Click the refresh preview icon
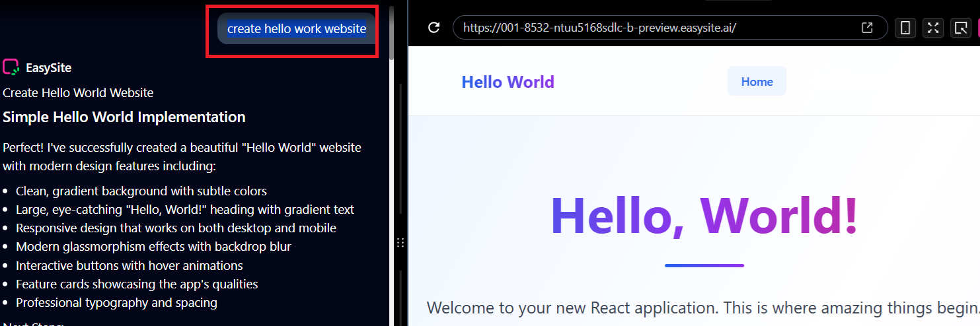 434,28
